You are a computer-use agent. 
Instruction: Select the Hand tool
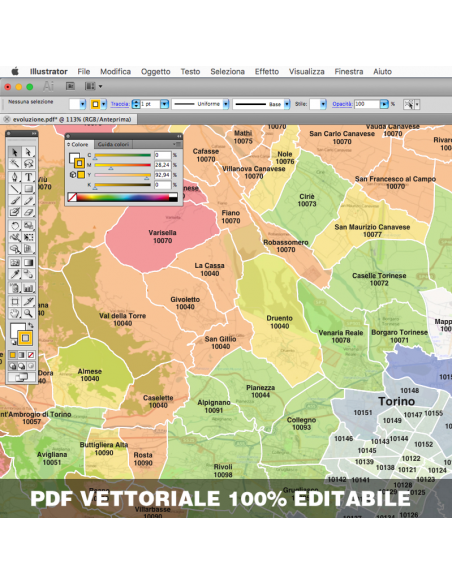(15, 313)
